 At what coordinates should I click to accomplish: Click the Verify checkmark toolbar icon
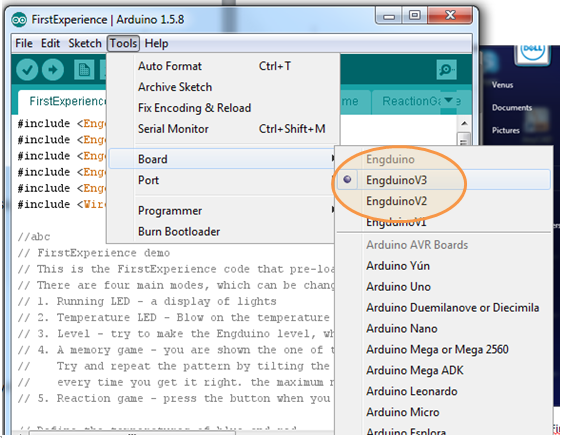(27, 70)
